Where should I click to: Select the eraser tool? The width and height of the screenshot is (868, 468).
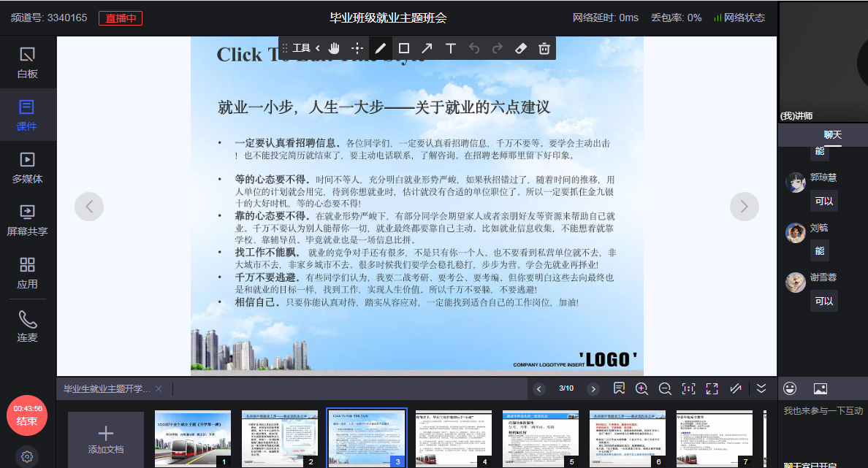(x=520, y=48)
